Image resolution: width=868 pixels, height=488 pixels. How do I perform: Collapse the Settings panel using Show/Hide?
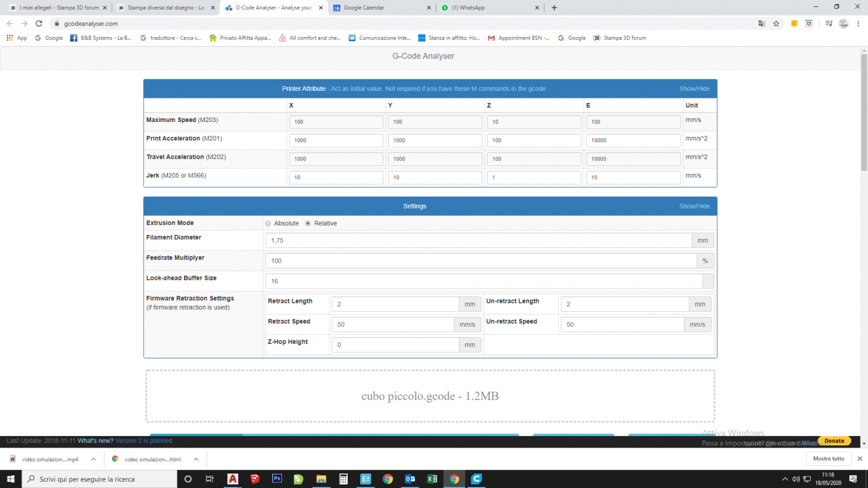coord(694,206)
